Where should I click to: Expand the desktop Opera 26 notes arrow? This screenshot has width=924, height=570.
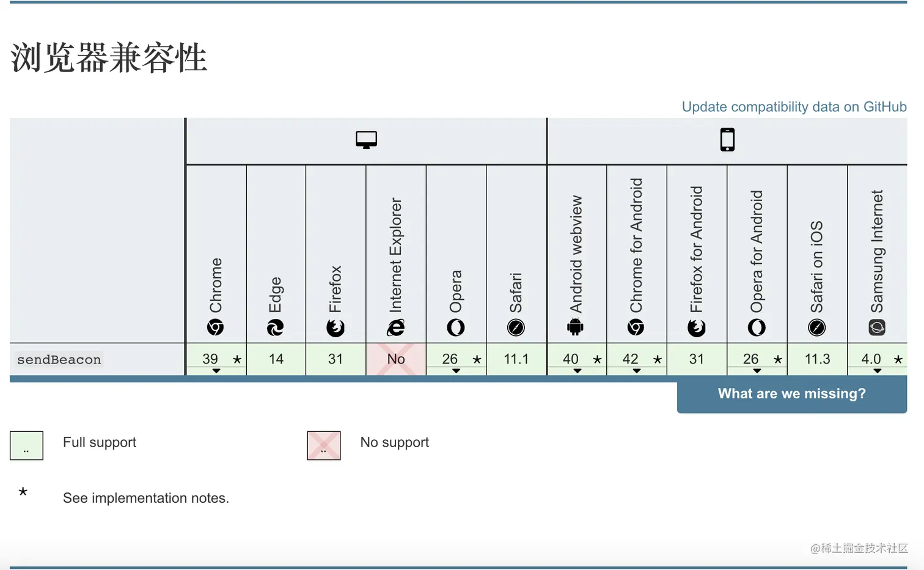coord(456,371)
